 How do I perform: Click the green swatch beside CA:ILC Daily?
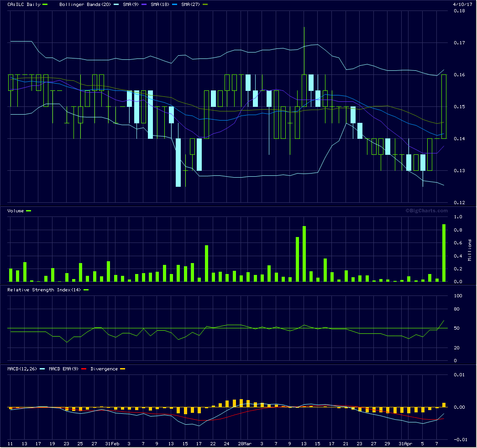coord(45,4)
